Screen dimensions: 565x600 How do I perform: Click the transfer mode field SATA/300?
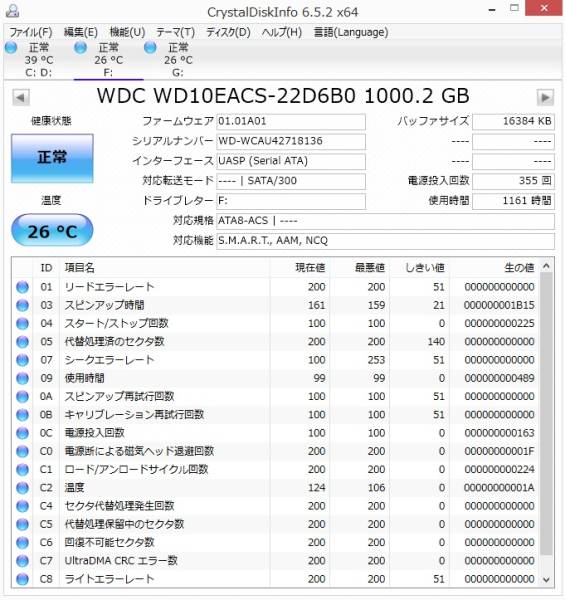point(291,181)
